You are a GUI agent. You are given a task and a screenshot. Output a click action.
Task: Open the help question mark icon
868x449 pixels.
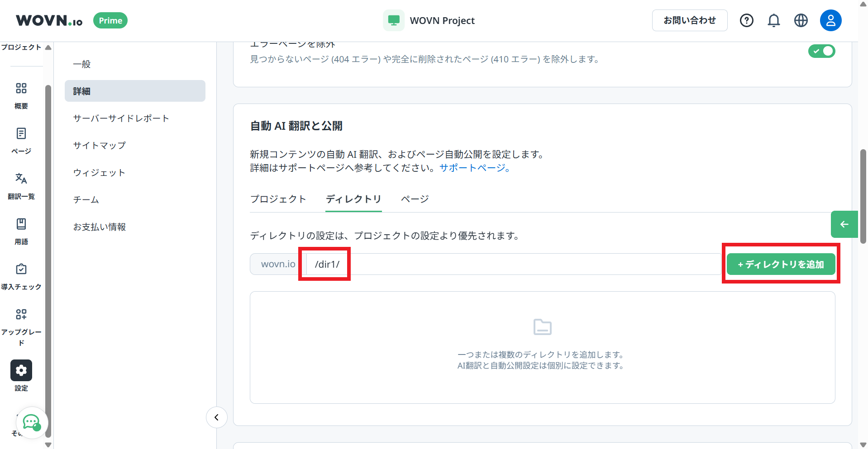tap(746, 20)
